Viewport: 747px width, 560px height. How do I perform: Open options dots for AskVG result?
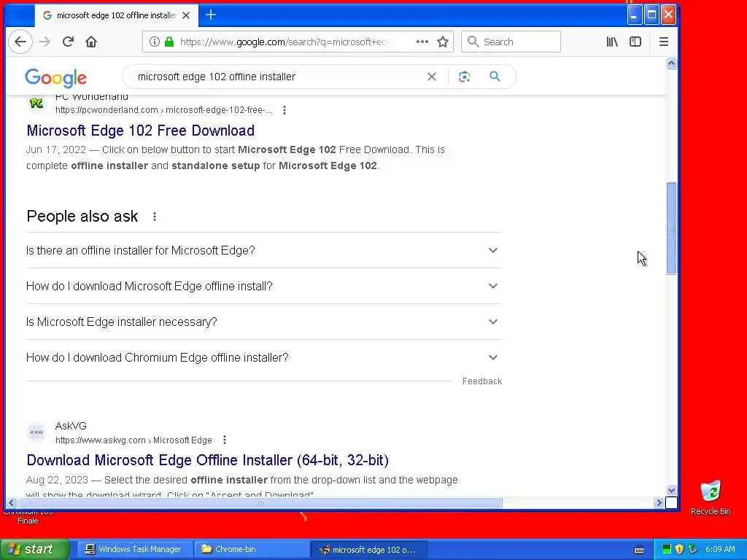225,440
